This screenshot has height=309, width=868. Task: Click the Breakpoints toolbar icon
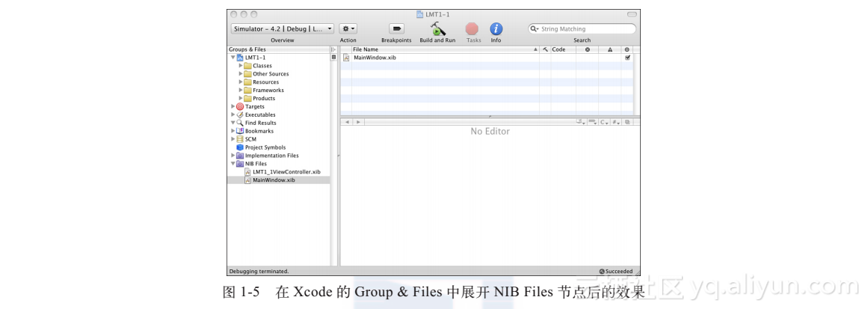[396, 28]
